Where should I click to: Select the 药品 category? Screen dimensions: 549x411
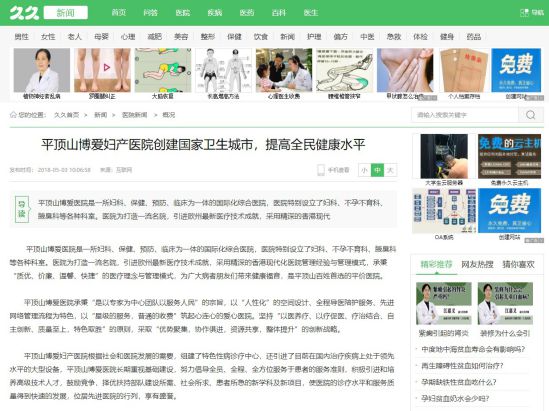474,36
